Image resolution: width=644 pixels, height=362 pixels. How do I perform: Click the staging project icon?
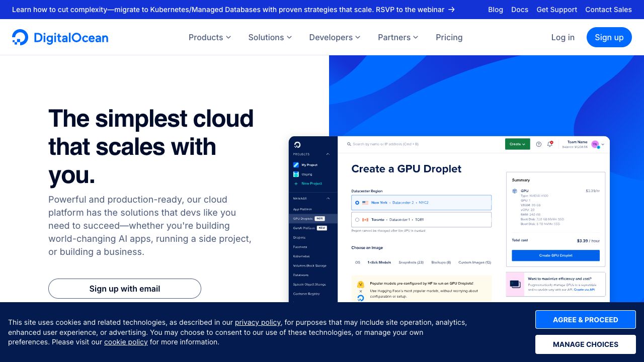click(x=296, y=174)
